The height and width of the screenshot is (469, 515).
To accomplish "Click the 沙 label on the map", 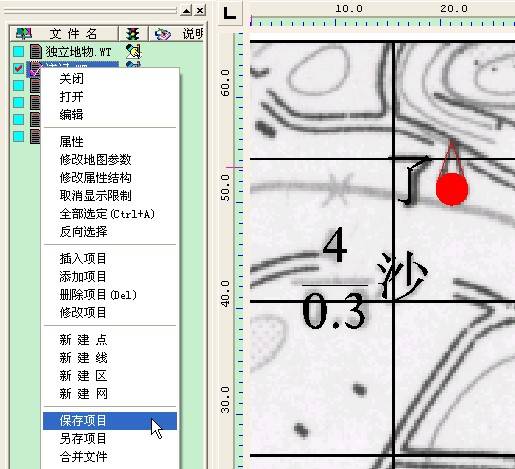I will pos(402,275).
